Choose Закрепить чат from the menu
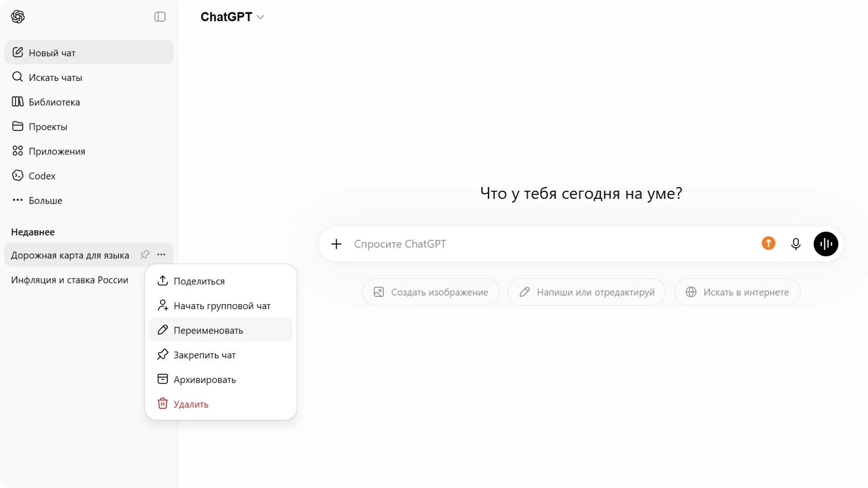Viewport: 868px width, 488px height. pyautogui.click(x=221, y=355)
